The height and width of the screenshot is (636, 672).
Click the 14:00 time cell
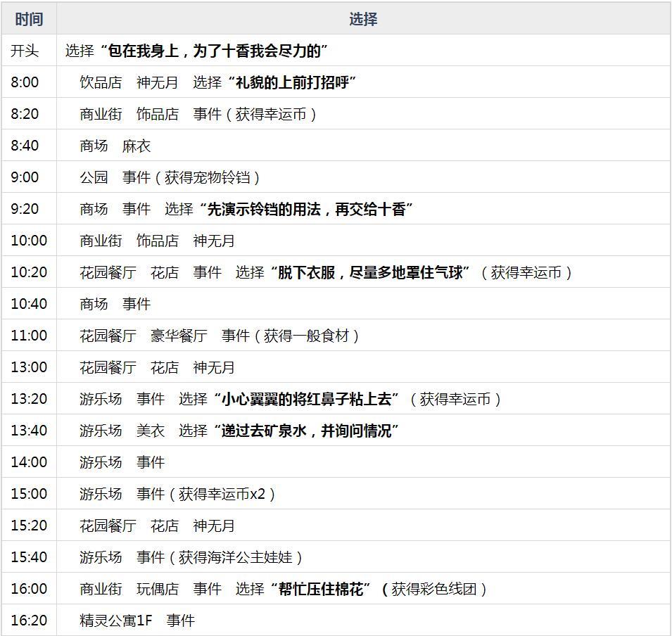click(29, 462)
